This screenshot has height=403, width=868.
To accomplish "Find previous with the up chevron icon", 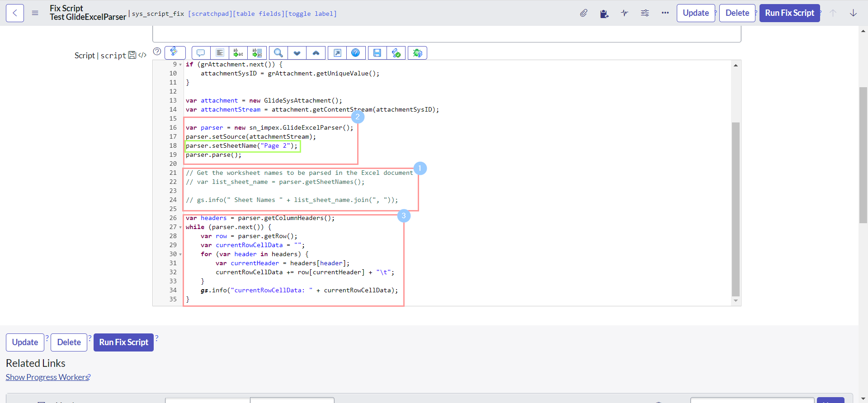I will (x=316, y=53).
